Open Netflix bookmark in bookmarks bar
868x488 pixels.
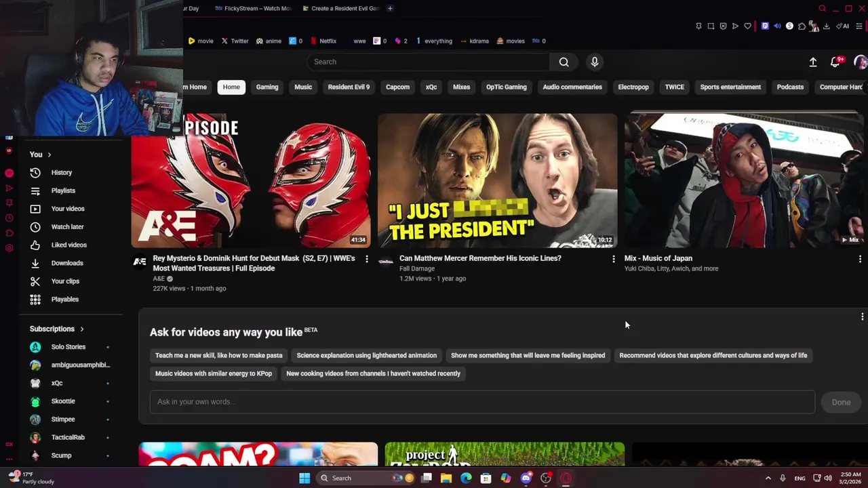(x=323, y=41)
